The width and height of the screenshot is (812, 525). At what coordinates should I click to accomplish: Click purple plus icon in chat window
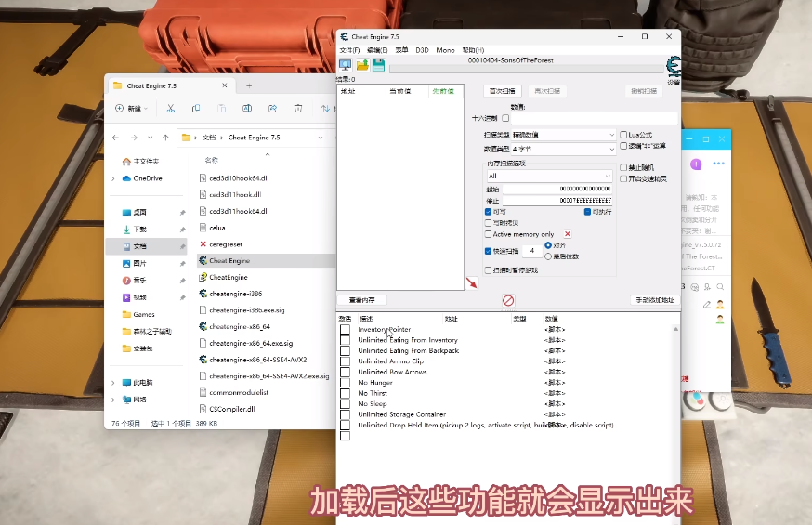click(696, 164)
